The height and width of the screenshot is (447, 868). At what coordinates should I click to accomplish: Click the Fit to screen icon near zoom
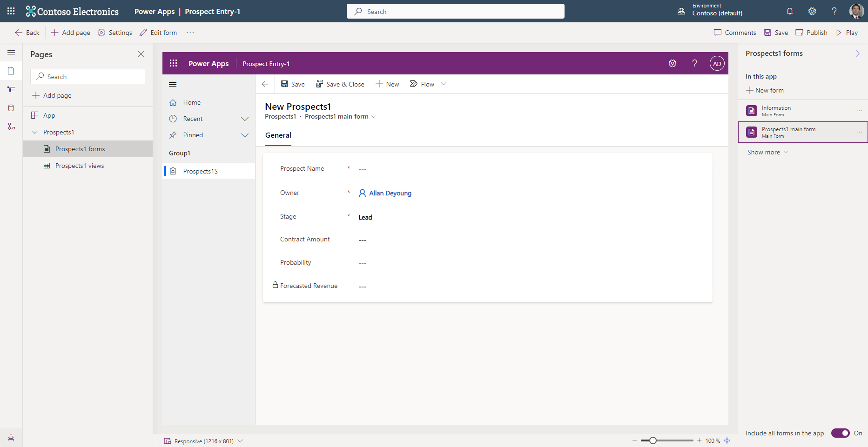(x=727, y=440)
